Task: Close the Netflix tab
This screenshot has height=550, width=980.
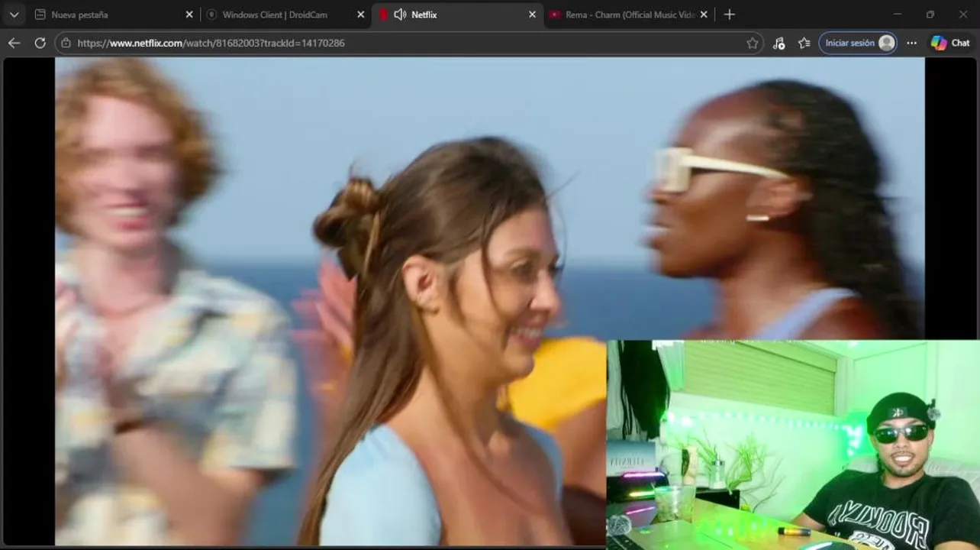Action: click(533, 15)
